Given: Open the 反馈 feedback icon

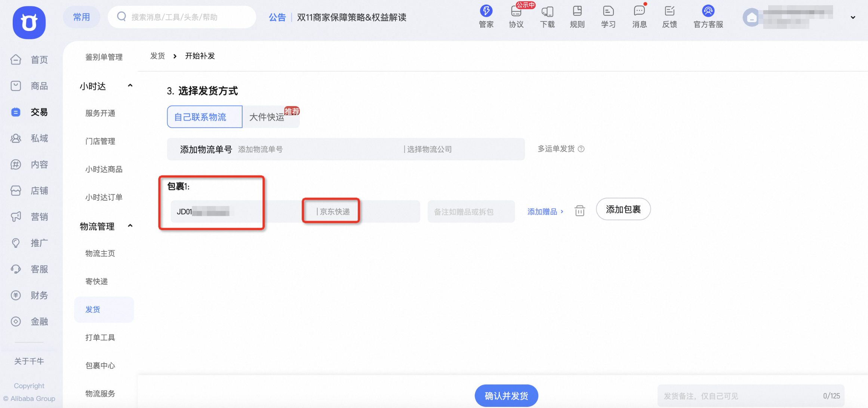Looking at the screenshot, I should pos(670,16).
